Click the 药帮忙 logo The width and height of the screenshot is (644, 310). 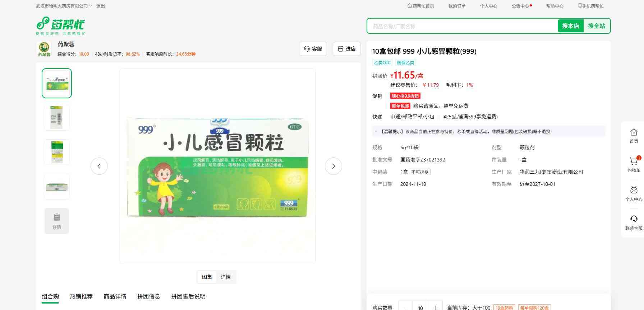point(60,25)
